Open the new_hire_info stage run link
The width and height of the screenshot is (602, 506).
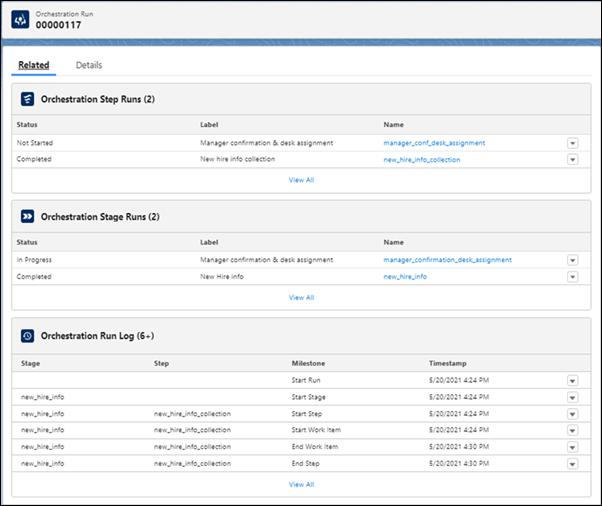click(405, 276)
